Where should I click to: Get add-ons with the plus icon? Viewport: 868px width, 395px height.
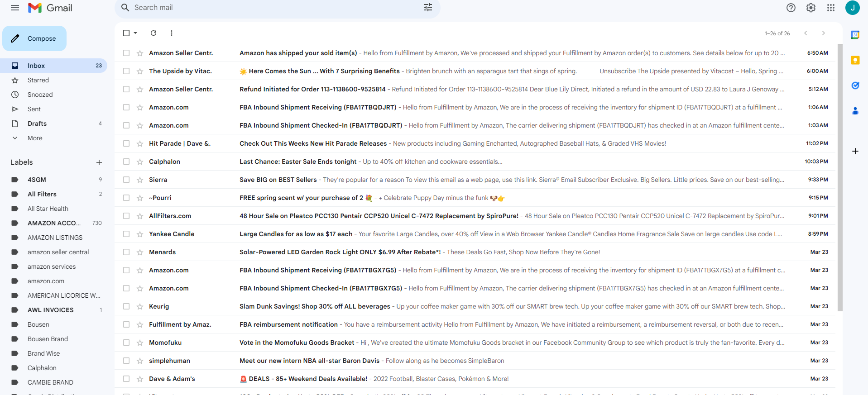coord(855,151)
